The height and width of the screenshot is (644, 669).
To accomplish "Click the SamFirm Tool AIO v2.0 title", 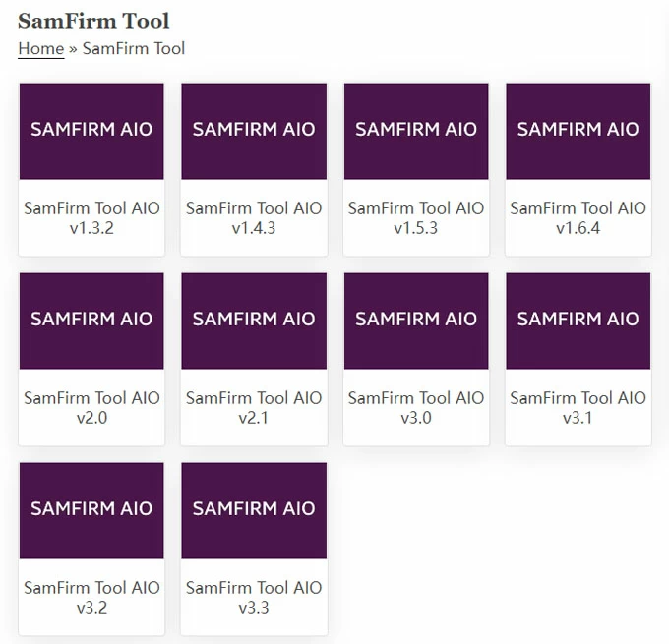I will coord(91,408).
